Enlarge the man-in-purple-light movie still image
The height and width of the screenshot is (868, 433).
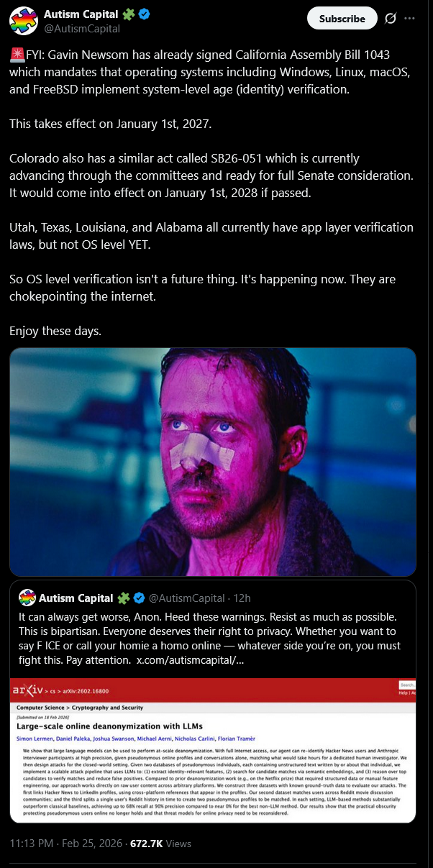pyautogui.click(x=213, y=462)
